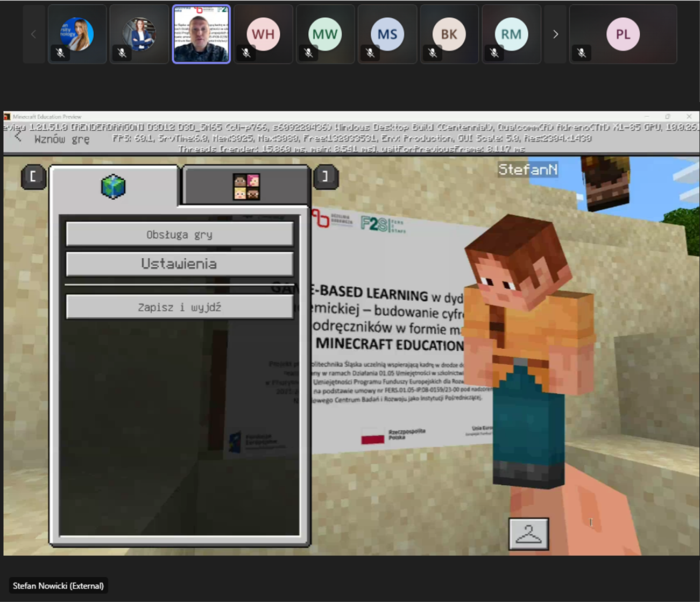This screenshot has width=700, height=602.
Task: Minimize the Minecraft Education Preview window
Action: coord(647,116)
